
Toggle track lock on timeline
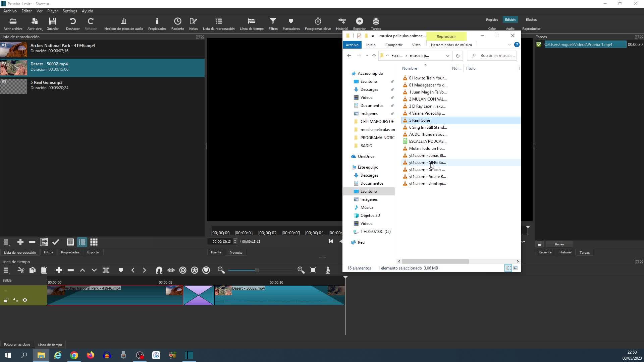click(x=6, y=300)
